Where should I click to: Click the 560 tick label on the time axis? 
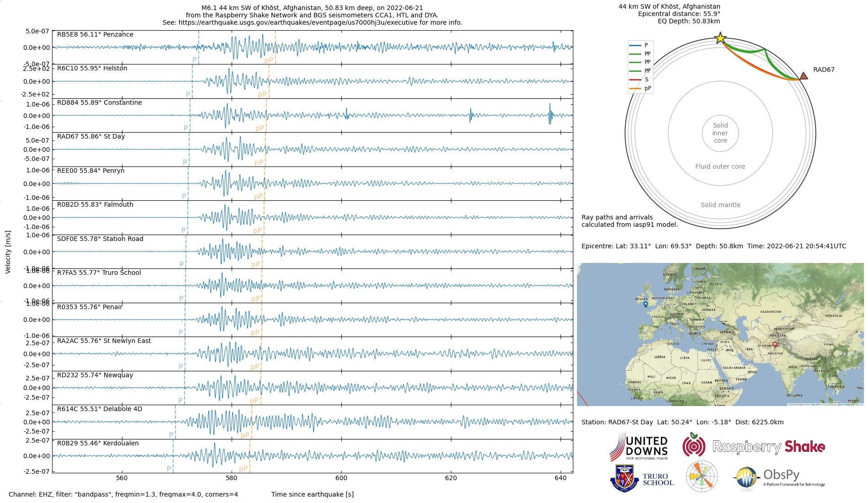(x=122, y=478)
